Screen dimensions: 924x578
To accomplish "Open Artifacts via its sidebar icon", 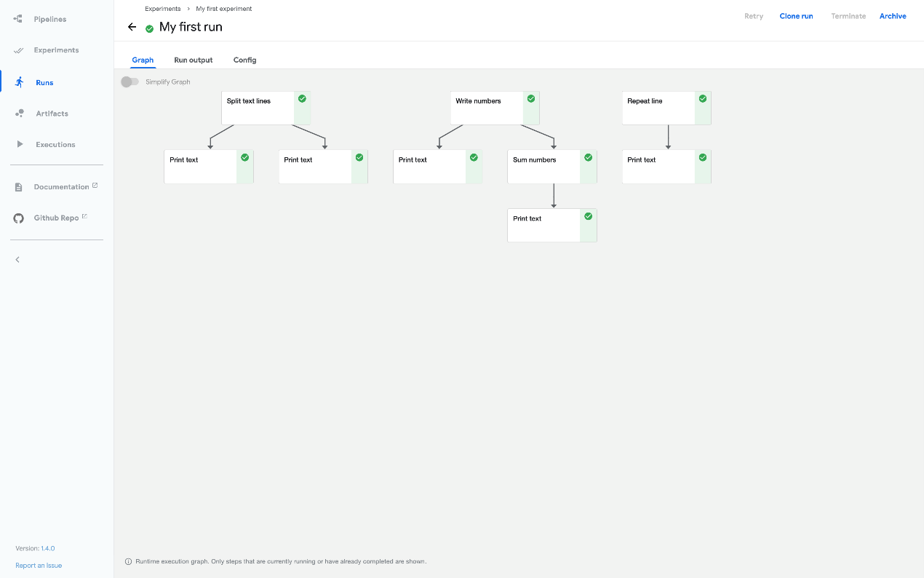I will (x=18, y=113).
